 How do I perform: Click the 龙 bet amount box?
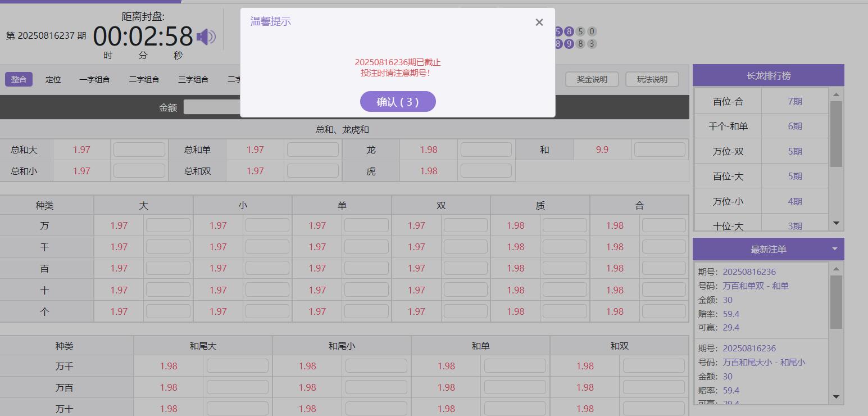486,150
